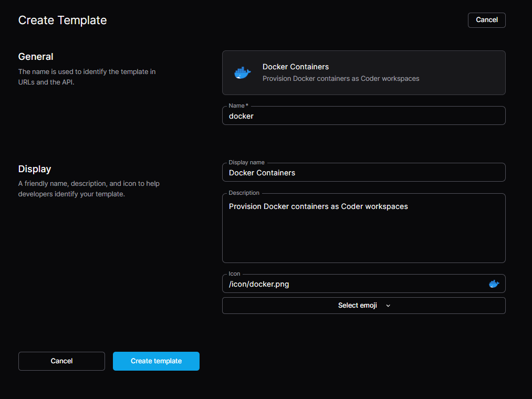532x399 pixels.
Task: Click inside the Description text area
Action: pos(364,228)
